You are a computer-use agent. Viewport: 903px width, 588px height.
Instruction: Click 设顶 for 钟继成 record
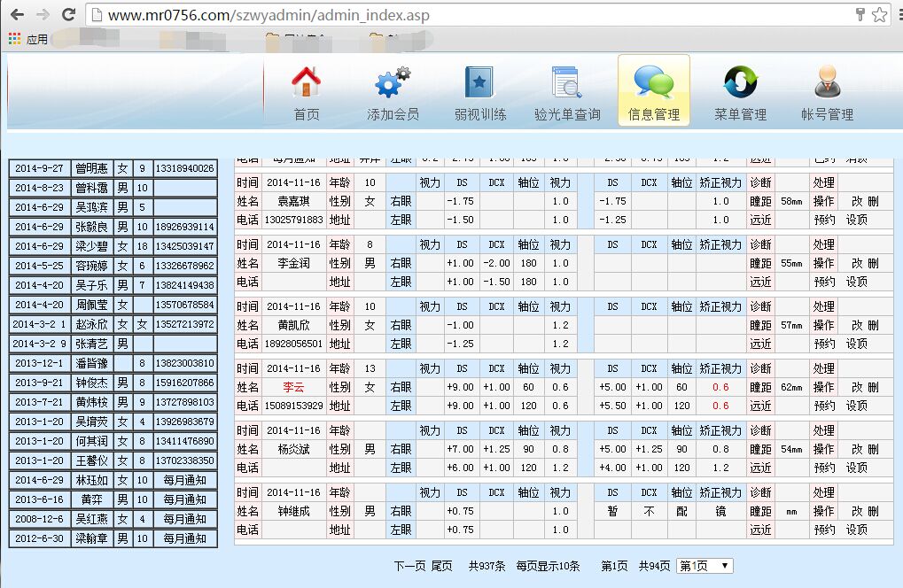click(856, 530)
